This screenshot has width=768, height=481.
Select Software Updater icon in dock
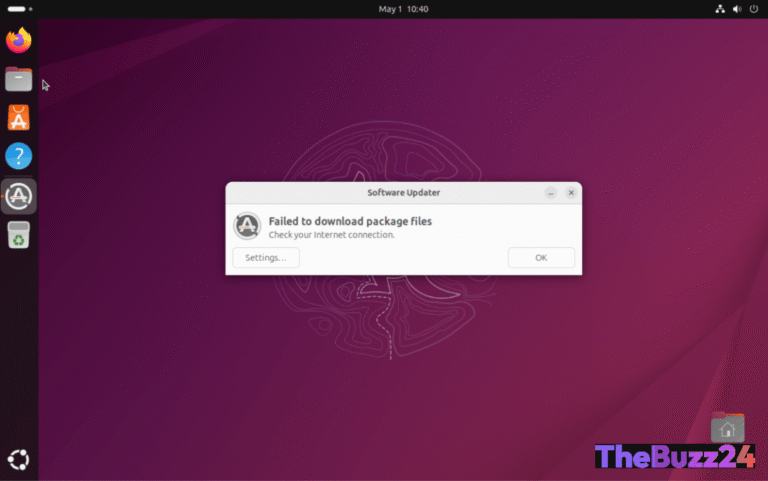tap(19, 196)
